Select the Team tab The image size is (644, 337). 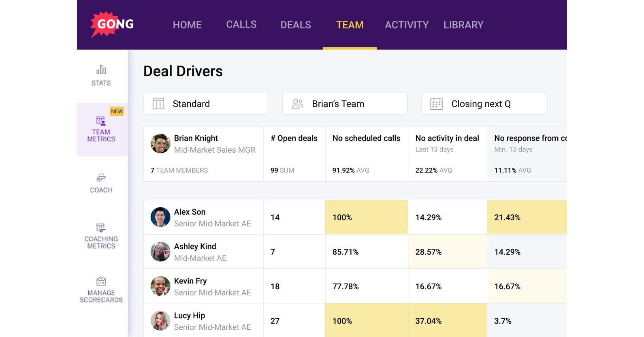pyautogui.click(x=350, y=25)
